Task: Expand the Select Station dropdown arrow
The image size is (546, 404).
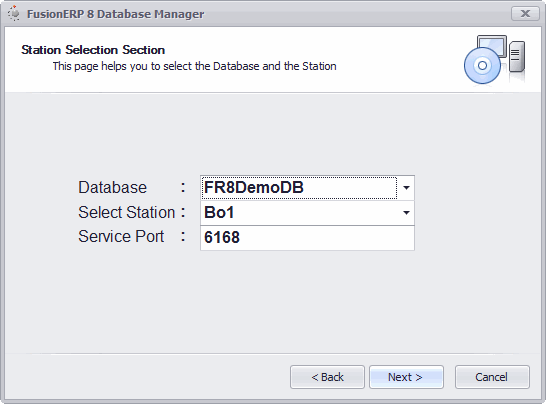Action: click(406, 213)
